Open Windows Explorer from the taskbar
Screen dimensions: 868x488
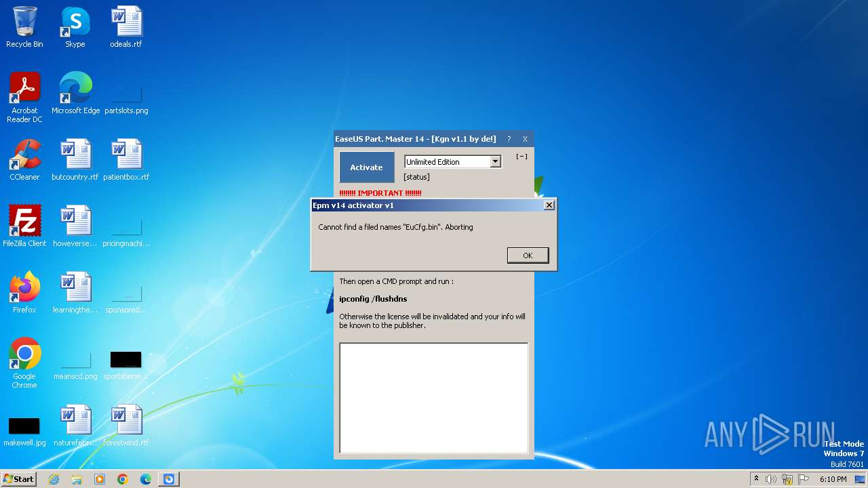click(77, 479)
